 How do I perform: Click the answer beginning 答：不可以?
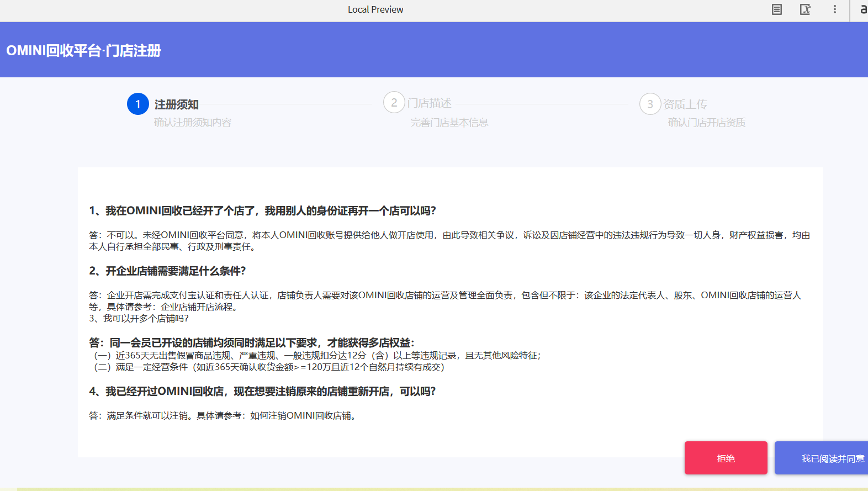450,241
